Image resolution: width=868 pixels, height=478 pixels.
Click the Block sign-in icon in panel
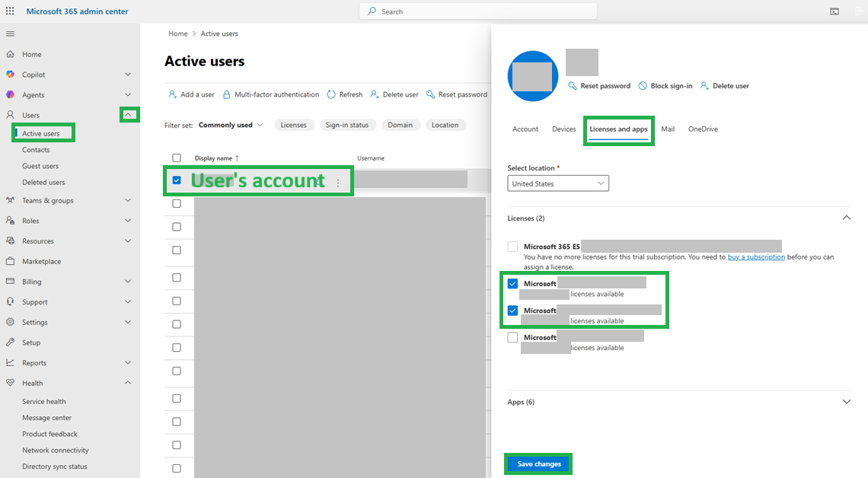coord(643,86)
